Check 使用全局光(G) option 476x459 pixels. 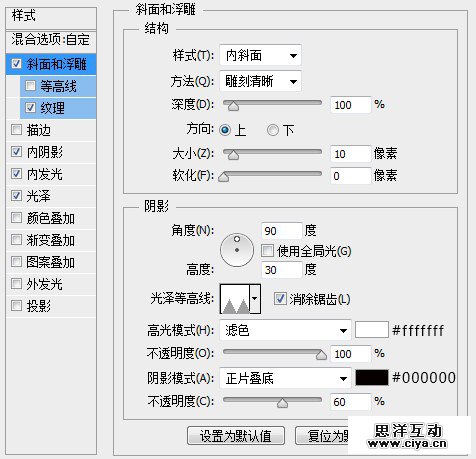(x=267, y=251)
